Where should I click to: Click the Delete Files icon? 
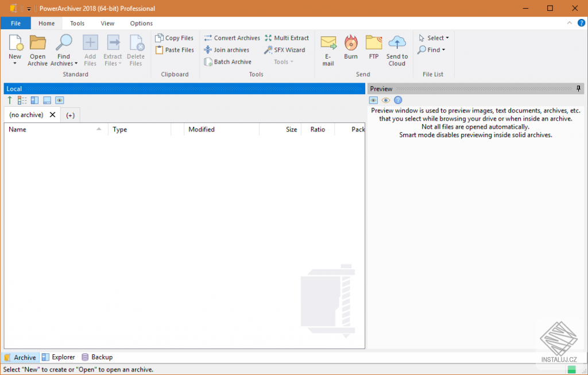tap(136, 42)
